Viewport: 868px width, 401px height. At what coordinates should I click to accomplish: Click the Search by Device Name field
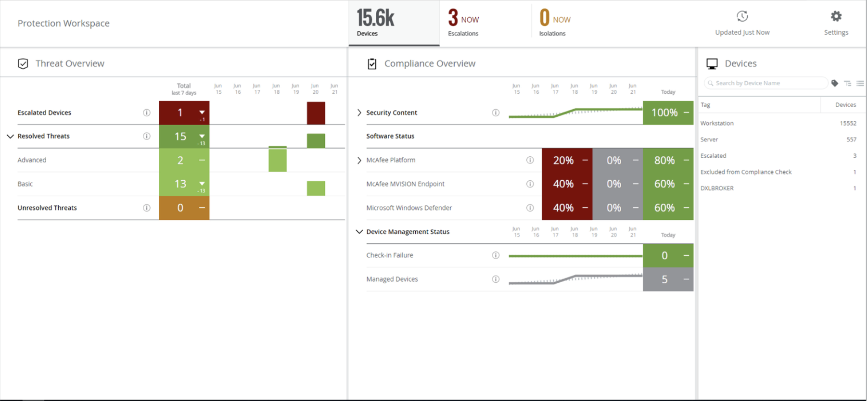(x=766, y=83)
